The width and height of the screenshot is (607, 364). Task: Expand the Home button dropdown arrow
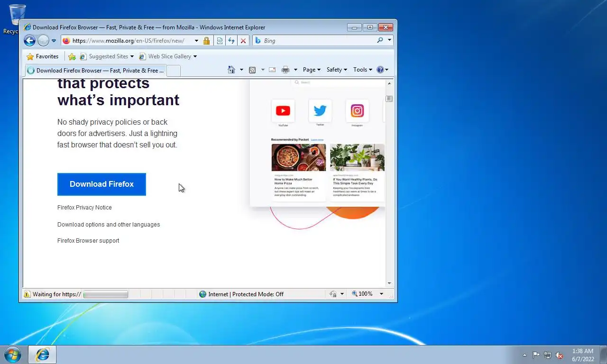(x=241, y=70)
